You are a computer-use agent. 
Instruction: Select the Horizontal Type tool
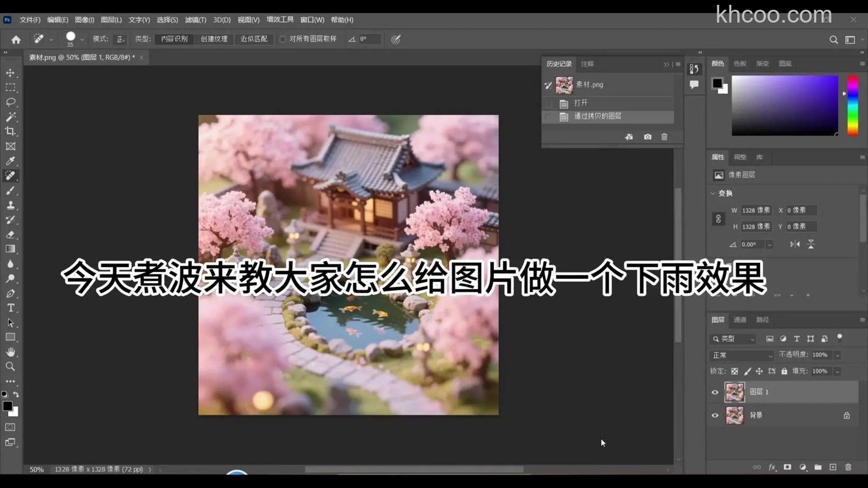[x=10, y=307]
